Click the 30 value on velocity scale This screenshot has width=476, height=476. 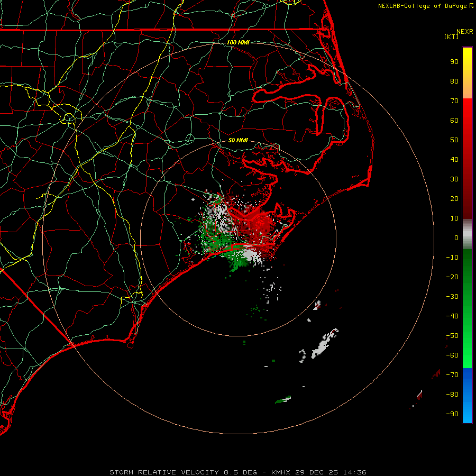coord(454,179)
